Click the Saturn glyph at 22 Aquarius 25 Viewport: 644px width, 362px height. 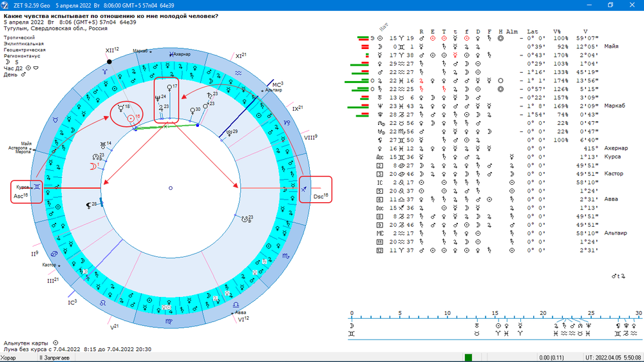coord(380,89)
